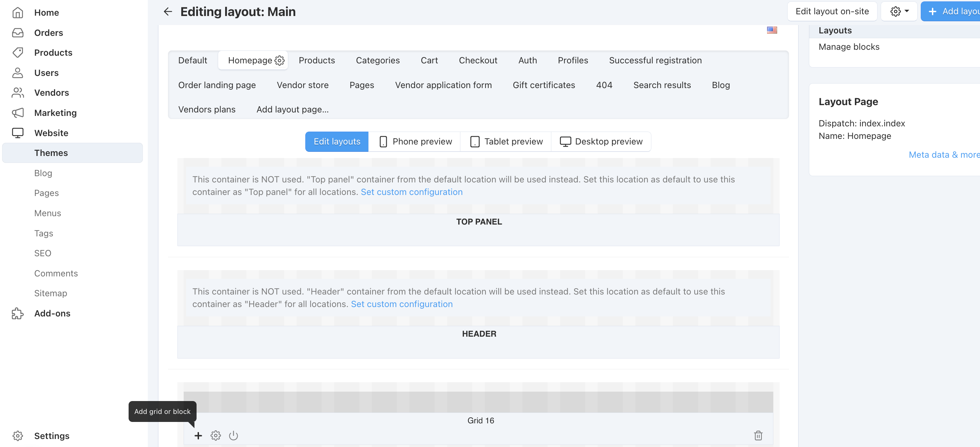Screen dimensions: 980x447
Task: Click the Home icon in sidebar
Action: click(x=17, y=13)
